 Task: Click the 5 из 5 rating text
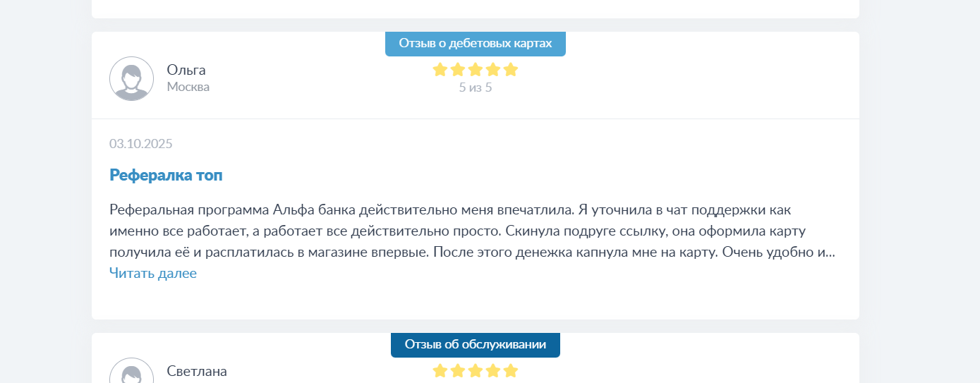point(475,87)
